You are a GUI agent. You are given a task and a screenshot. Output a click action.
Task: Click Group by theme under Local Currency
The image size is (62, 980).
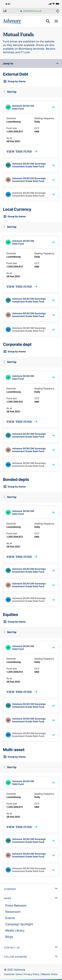(17, 216)
